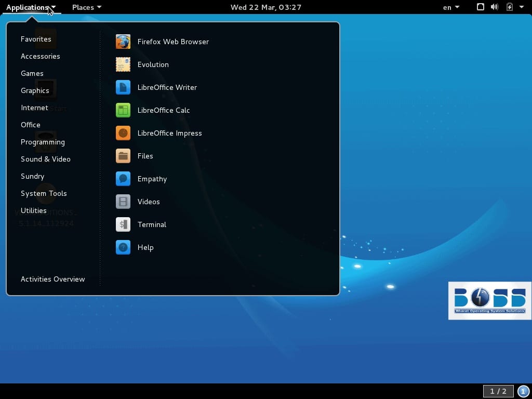
Task: Select the Accessories category
Action: point(41,56)
